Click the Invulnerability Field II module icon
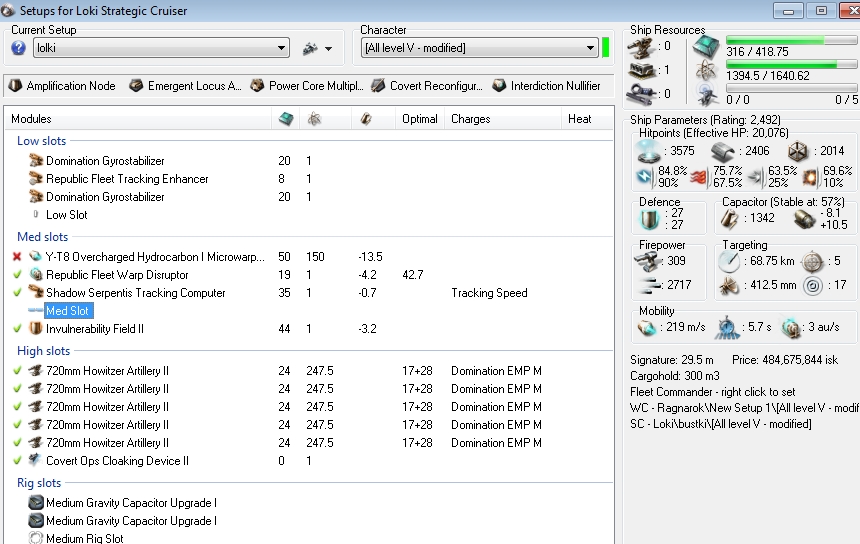This screenshot has height=544, width=860. click(x=36, y=328)
